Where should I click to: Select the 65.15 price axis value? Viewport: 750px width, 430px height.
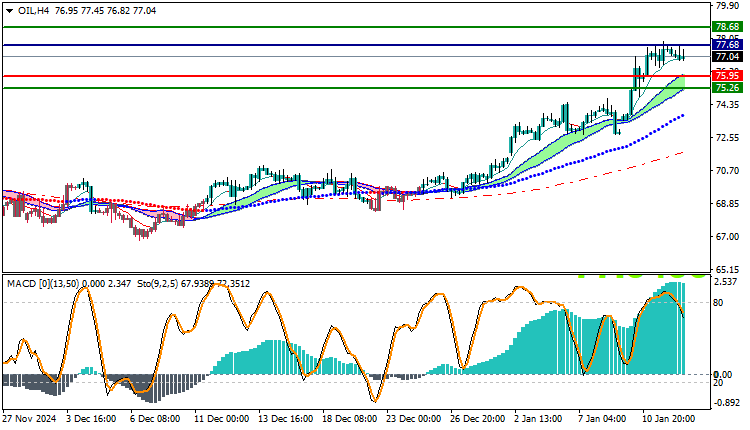click(x=727, y=269)
